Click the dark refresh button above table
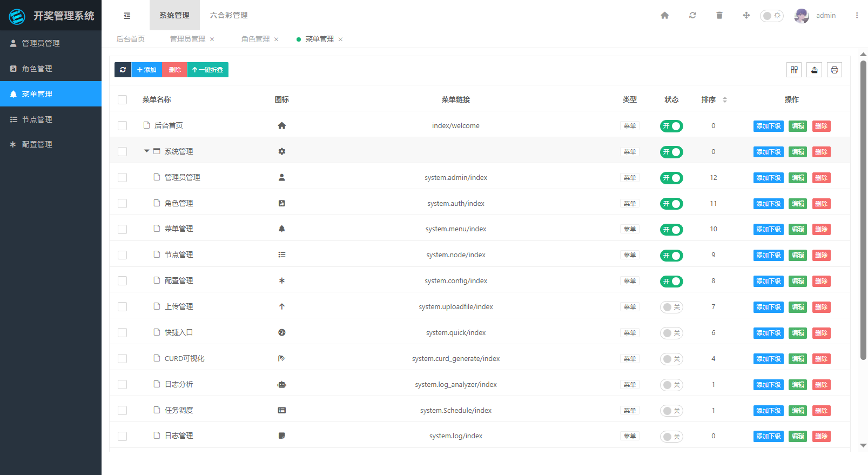 pos(123,70)
